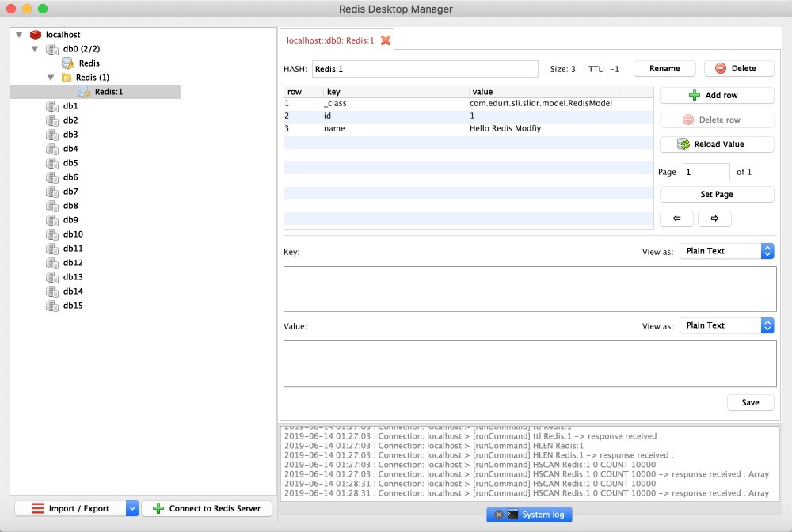Click the 'key' column header
Image resolution: width=792 pixels, height=532 pixels.
tap(396, 92)
